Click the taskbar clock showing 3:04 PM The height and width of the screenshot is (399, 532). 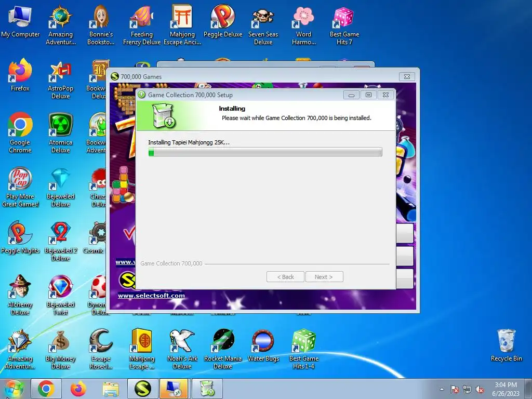coord(506,389)
